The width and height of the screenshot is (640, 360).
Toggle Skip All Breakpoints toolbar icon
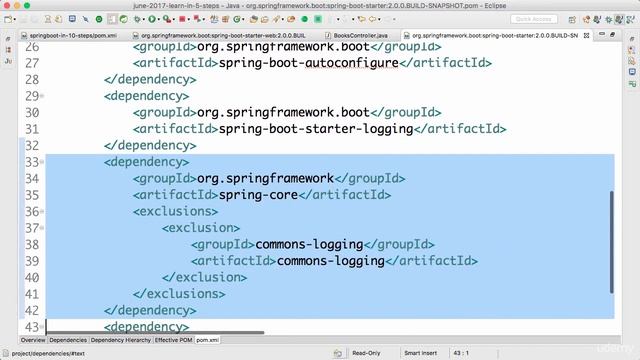coord(85,19)
